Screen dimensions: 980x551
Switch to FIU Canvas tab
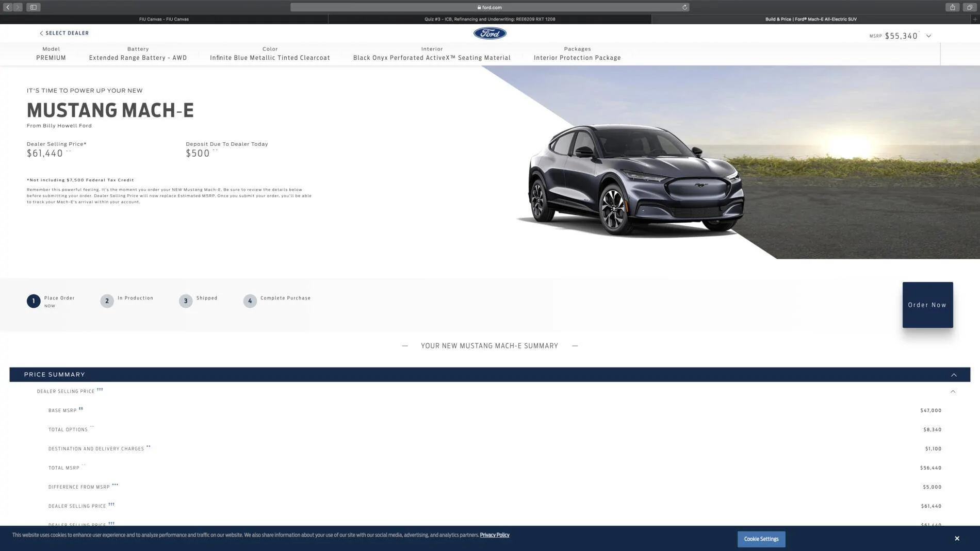(164, 19)
